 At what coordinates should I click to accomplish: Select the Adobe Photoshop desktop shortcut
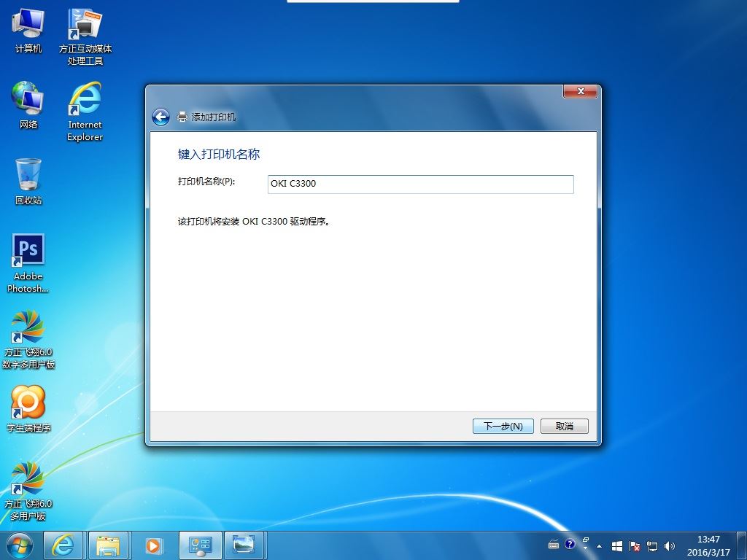point(28,263)
